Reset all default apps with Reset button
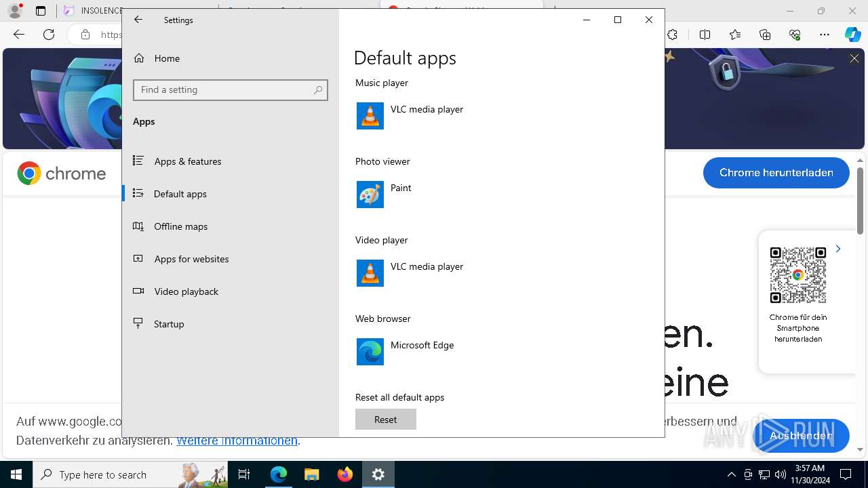Viewport: 868px width, 488px height. click(x=386, y=420)
